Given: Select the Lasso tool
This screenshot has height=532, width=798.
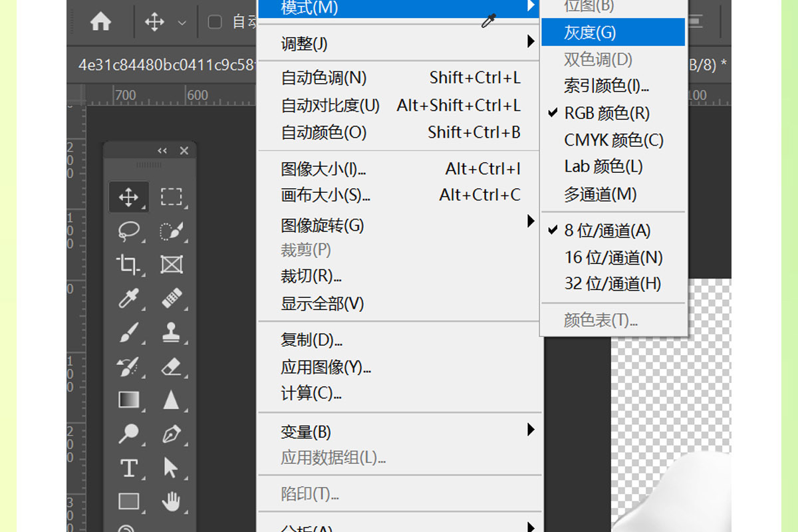Looking at the screenshot, I should pos(128,231).
